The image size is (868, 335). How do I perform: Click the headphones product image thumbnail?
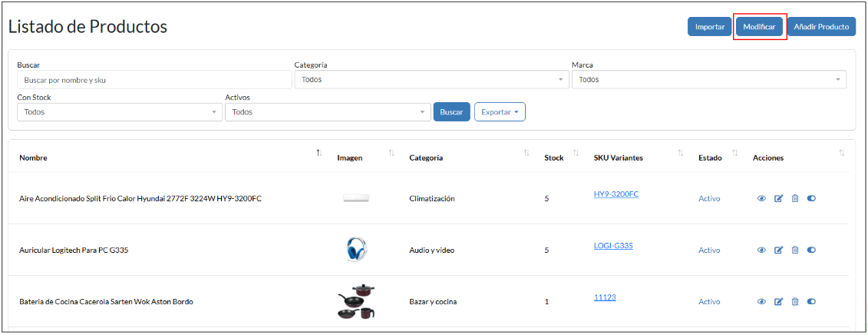click(x=356, y=250)
